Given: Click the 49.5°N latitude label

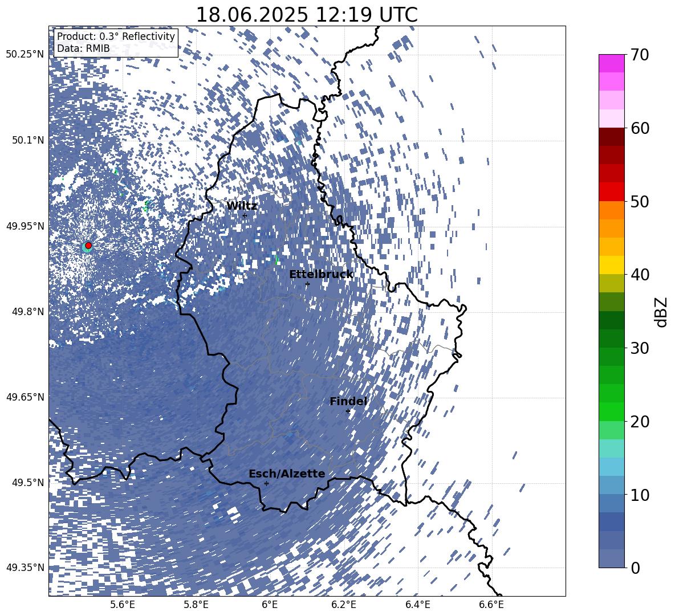Looking at the screenshot, I should pos(27,483).
